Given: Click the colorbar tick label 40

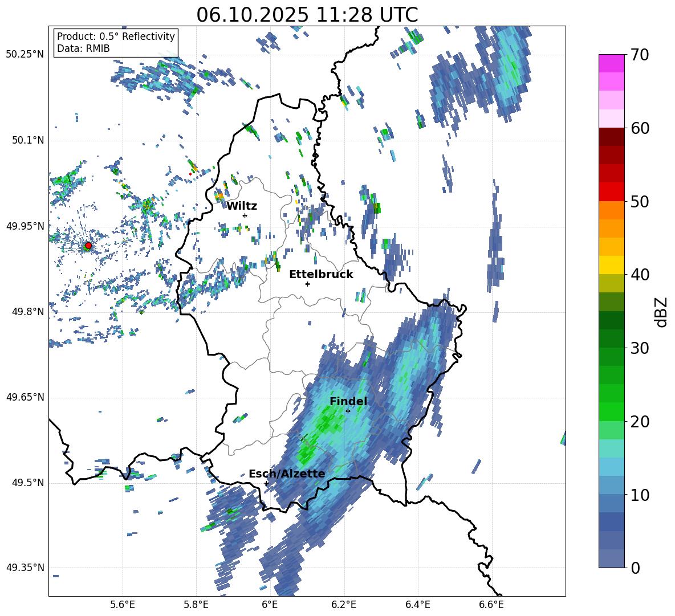Looking at the screenshot, I should pyautogui.click(x=640, y=275).
